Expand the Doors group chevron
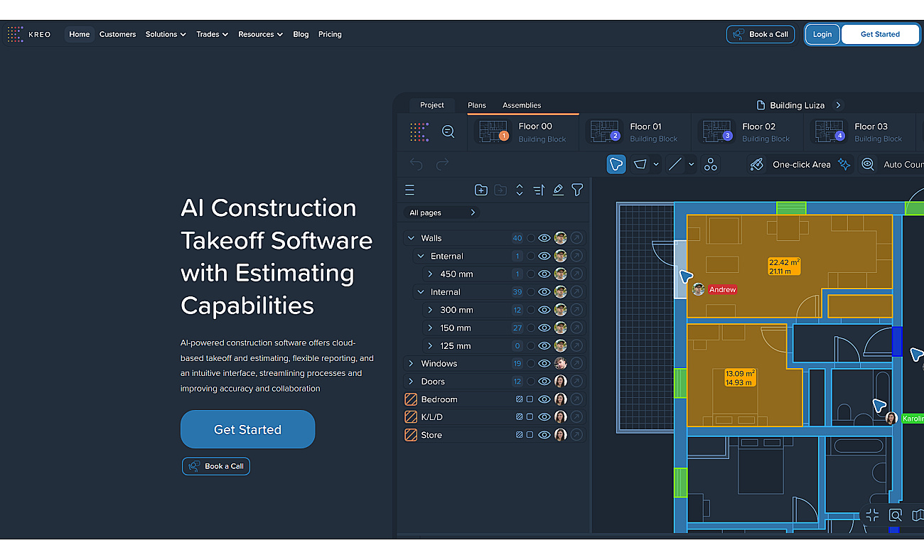The height and width of the screenshot is (560, 924). pyautogui.click(x=411, y=382)
